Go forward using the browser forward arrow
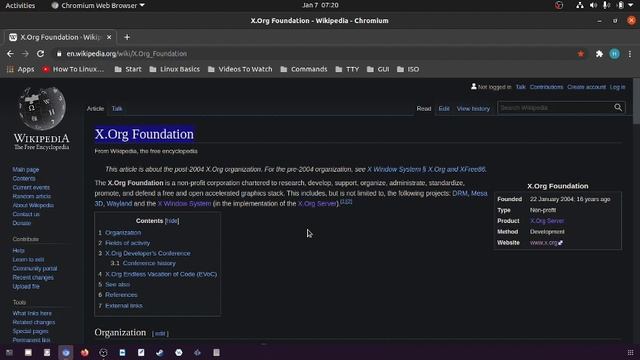The width and height of the screenshot is (640, 360). tap(25, 54)
